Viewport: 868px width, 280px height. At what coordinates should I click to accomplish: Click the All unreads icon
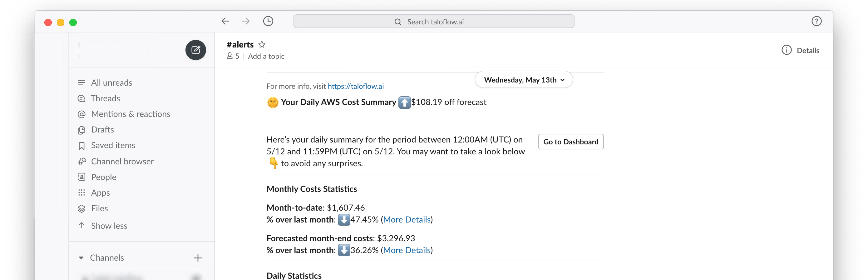(x=81, y=82)
